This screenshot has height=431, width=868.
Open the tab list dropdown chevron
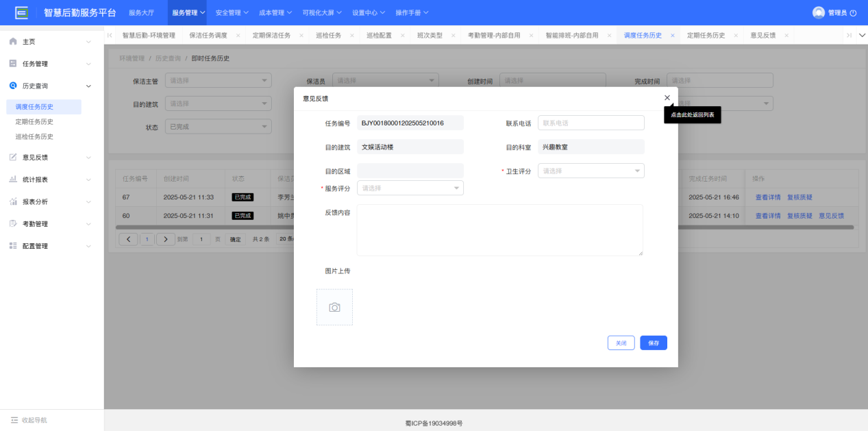coord(862,35)
